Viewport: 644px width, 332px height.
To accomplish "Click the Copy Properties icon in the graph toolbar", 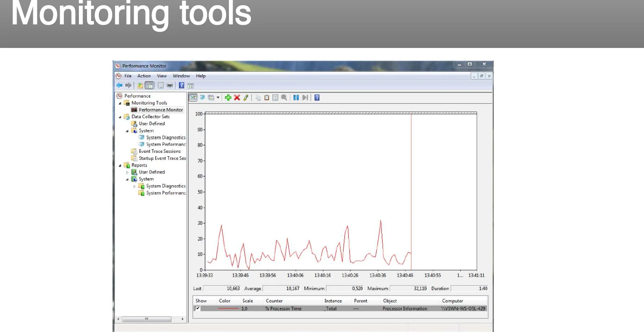I will pyautogui.click(x=258, y=98).
